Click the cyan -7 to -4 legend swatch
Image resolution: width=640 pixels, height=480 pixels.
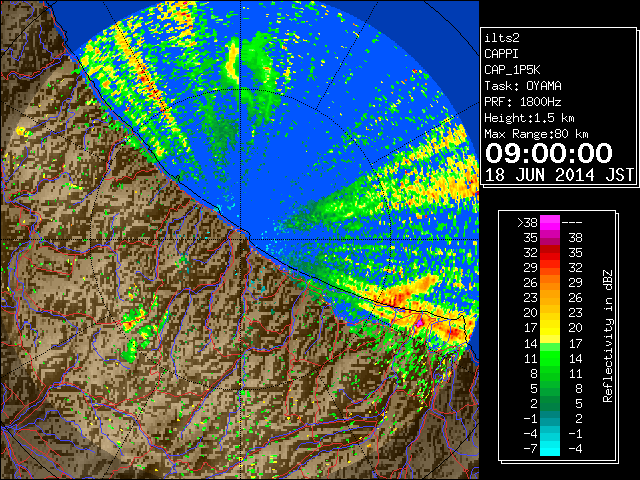[550, 448]
